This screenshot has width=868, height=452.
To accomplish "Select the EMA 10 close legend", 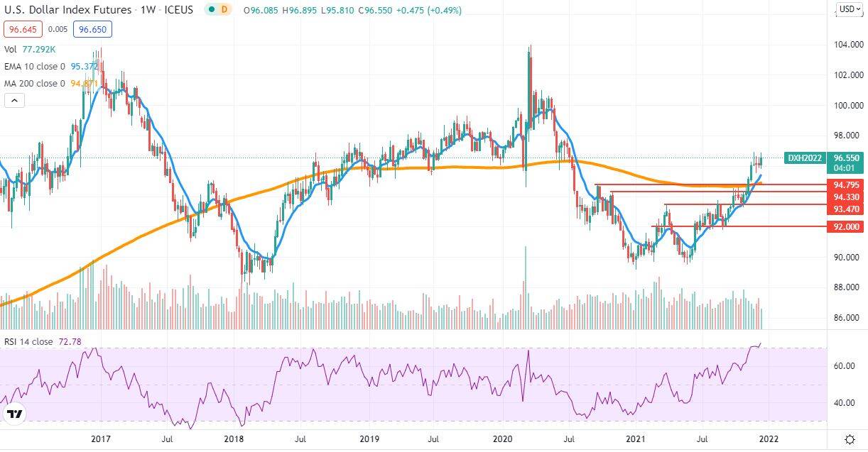I will point(51,66).
